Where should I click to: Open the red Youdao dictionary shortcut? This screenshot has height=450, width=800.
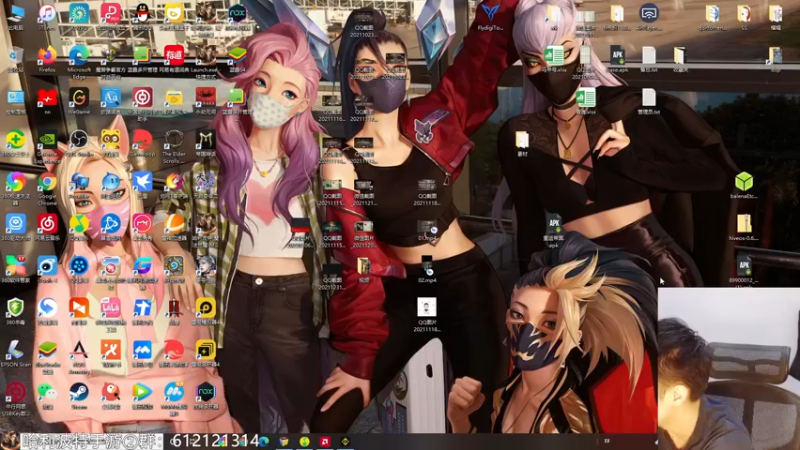tap(173, 58)
